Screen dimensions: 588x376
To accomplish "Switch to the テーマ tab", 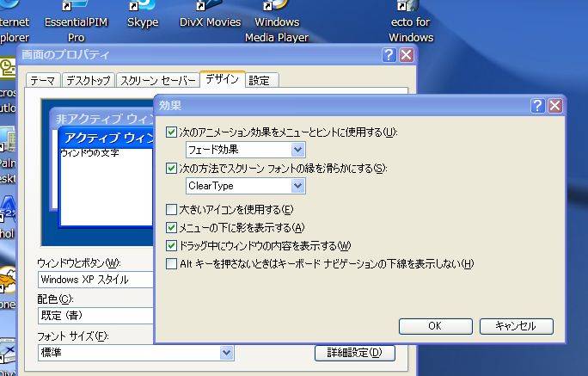I will [x=43, y=81].
